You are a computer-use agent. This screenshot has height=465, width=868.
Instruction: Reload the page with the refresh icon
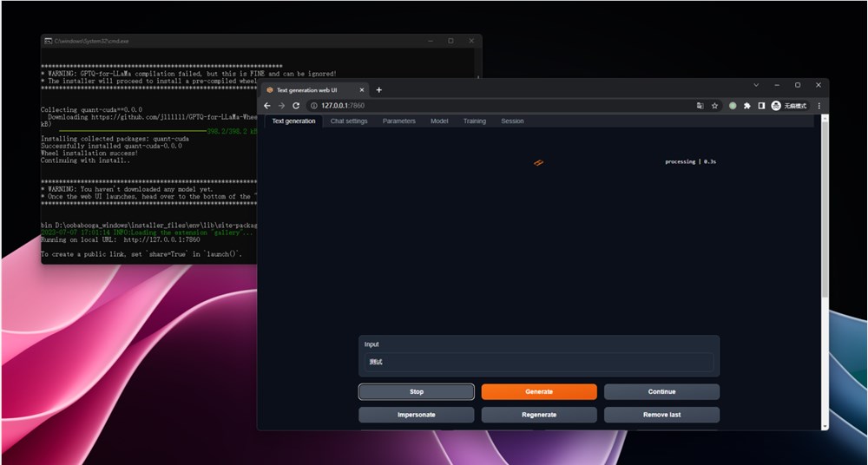pos(296,105)
